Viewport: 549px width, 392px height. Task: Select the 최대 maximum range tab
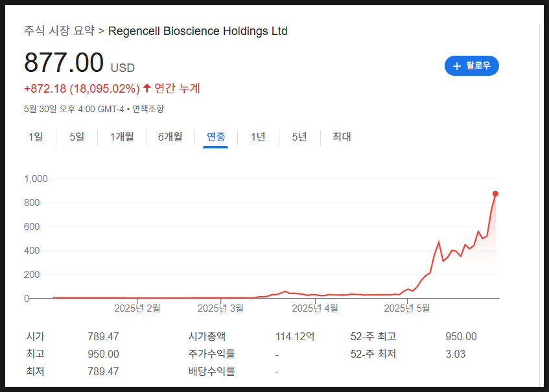click(x=342, y=137)
